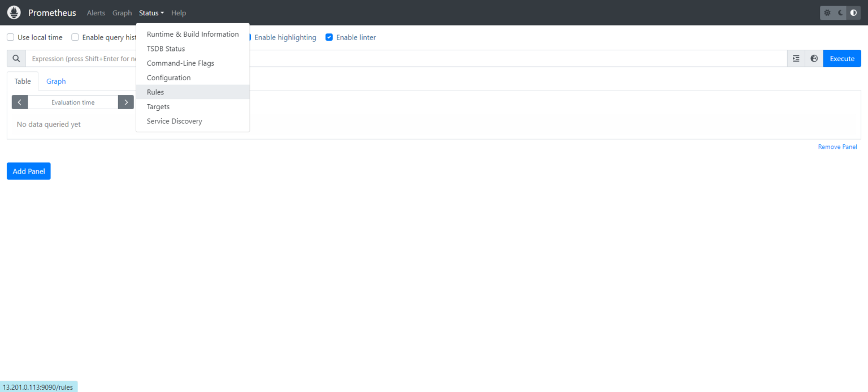Disable the Enable highlighting checkbox
The width and height of the screenshot is (868, 392).
click(x=249, y=37)
